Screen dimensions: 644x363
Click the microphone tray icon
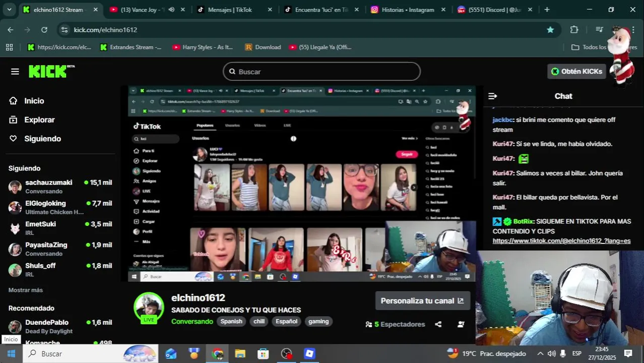click(x=563, y=353)
